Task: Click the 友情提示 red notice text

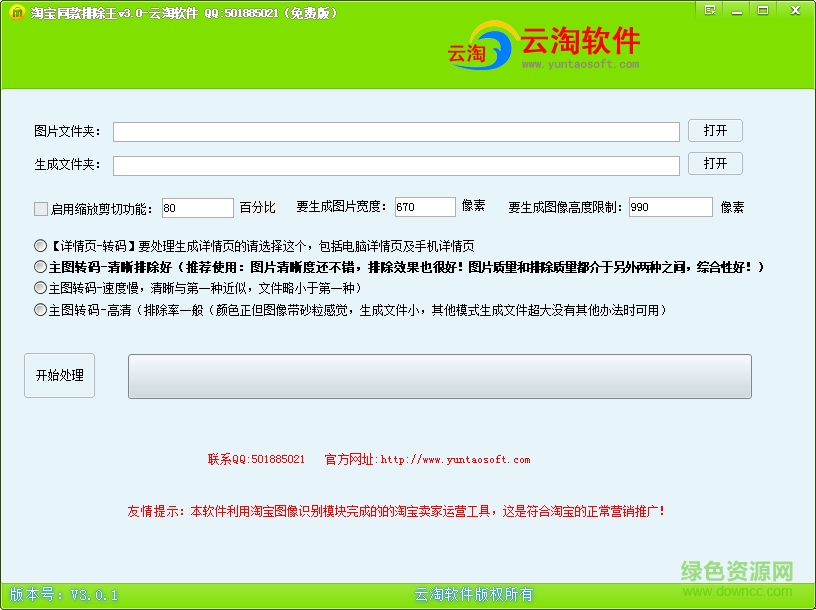Action: 396,511
